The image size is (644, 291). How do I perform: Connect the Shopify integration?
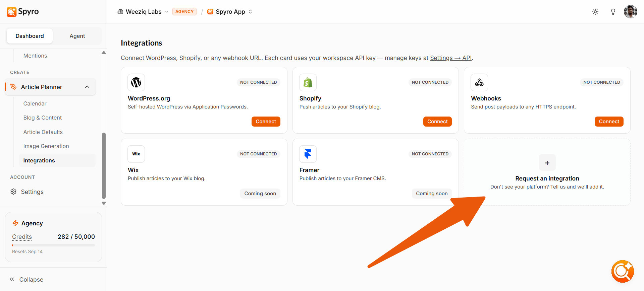437,122
